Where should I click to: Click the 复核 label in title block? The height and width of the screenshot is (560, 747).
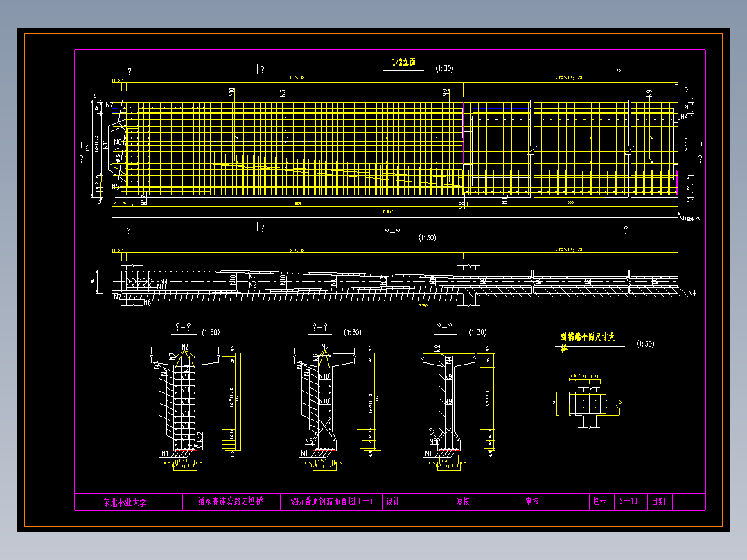coord(463,501)
